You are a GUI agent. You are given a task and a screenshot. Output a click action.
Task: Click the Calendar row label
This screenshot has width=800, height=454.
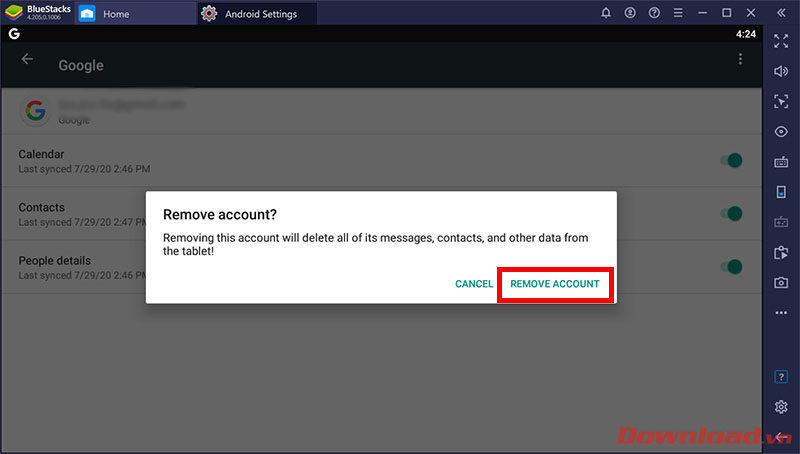click(41, 154)
